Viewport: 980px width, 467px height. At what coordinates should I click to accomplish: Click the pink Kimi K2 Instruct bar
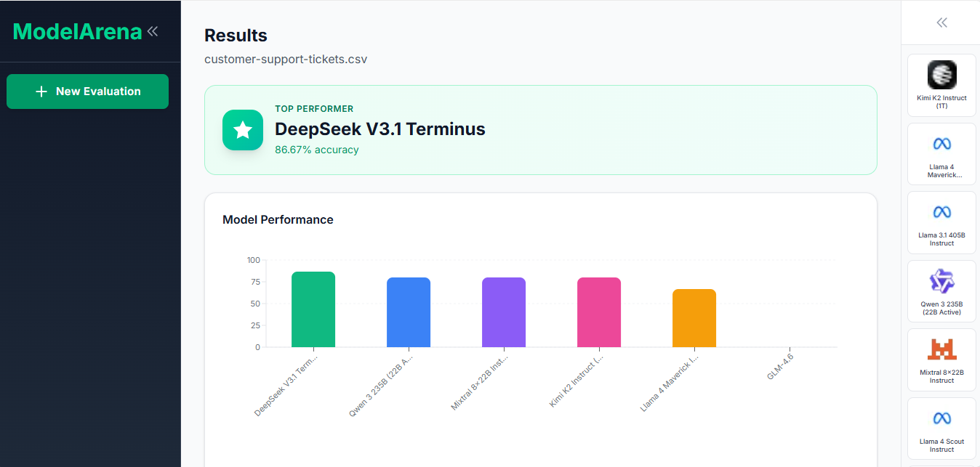[599, 312]
